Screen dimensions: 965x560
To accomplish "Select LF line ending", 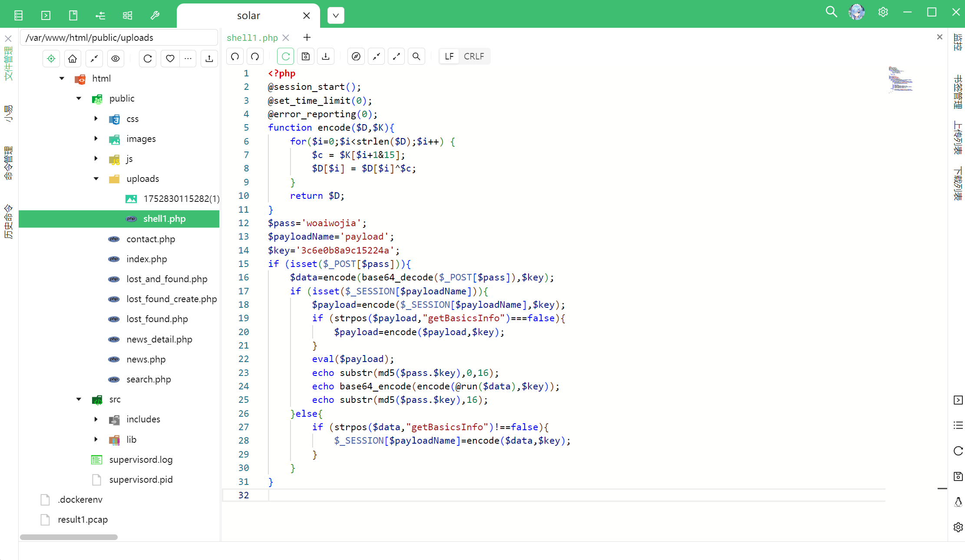I will (449, 56).
